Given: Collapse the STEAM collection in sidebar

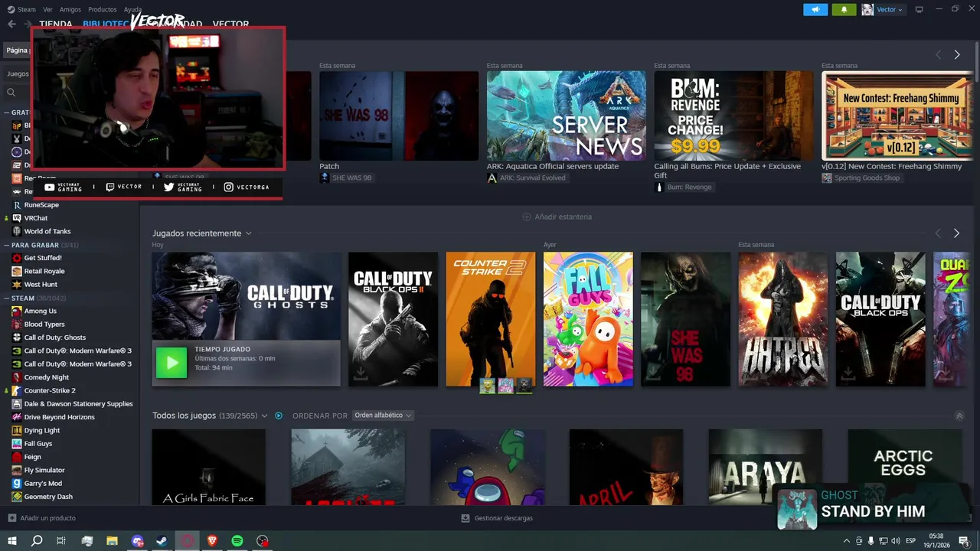Looking at the screenshot, I should tap(7, 298).
